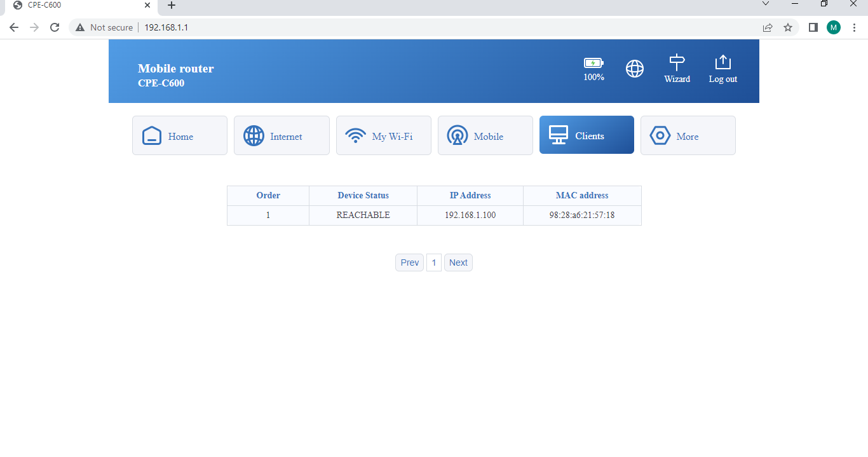Share this page icon
Screen dimensions: 868x457
pyautogui.click(x=768, y=27)
